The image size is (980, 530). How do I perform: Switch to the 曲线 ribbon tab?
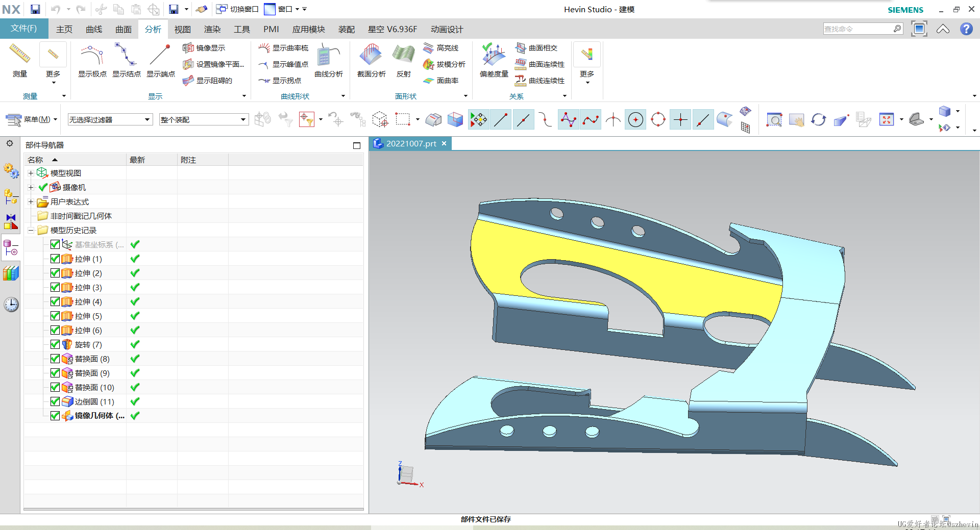tap(94, 29)
